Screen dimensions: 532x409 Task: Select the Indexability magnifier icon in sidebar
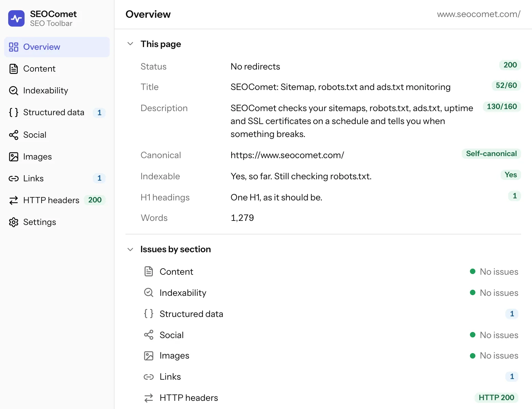pyautogui.click(x=14, y=91)
